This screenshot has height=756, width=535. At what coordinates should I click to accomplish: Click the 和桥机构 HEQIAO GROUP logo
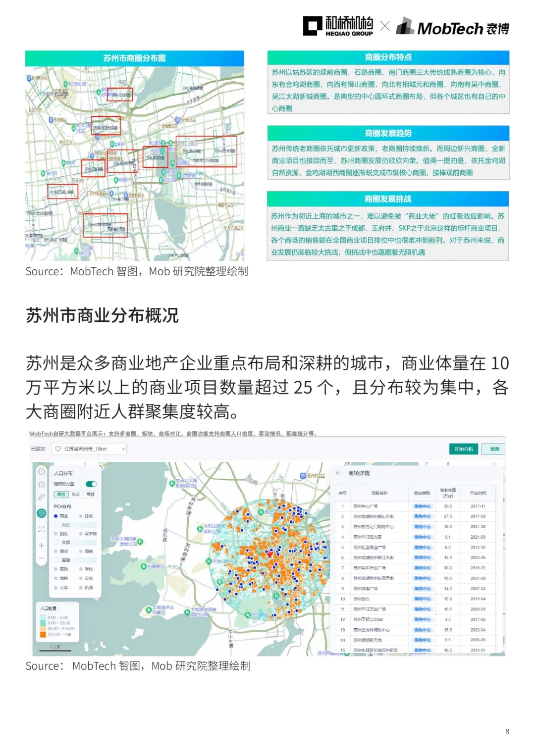coord(338,26)
